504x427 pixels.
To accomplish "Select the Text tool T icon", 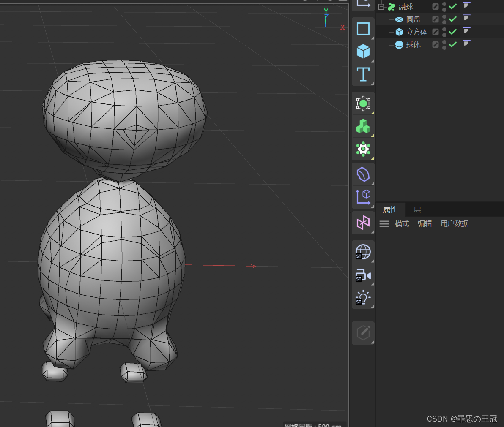I will pos(363,74).
